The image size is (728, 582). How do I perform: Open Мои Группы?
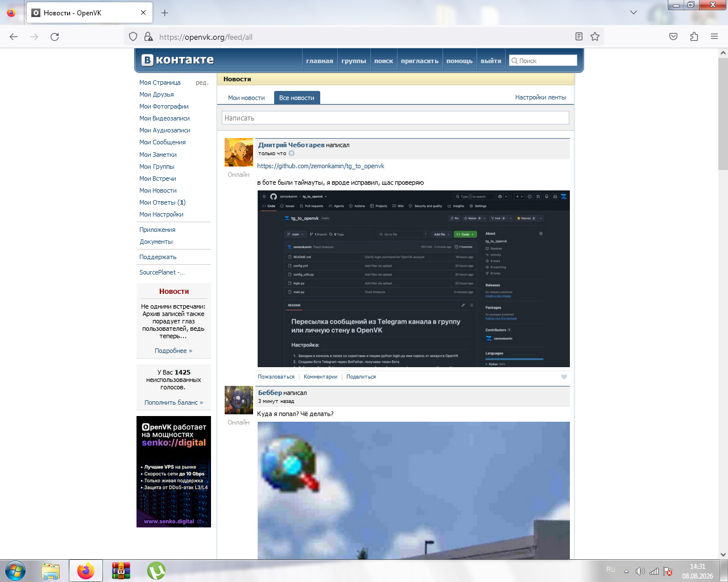pos(157,167)
